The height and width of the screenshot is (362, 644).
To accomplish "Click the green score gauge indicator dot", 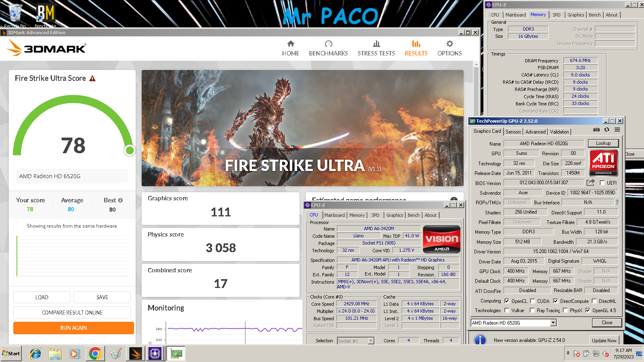I will click(130, 150).
